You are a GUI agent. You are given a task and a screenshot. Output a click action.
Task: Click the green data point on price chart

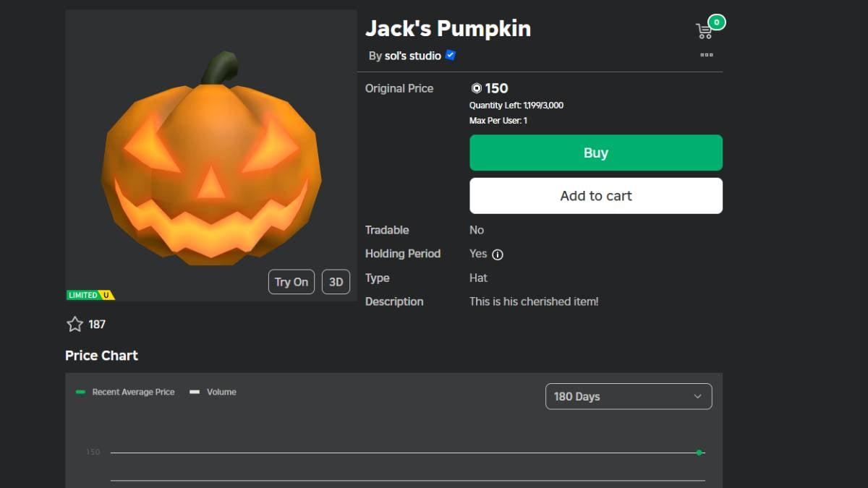coord(699,453)
